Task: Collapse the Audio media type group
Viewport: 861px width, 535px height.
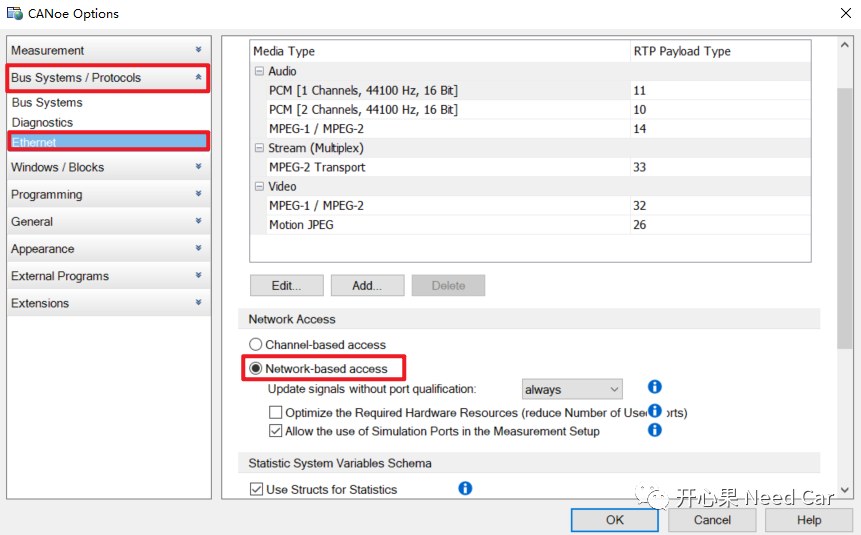Action: tap(259, 71)
